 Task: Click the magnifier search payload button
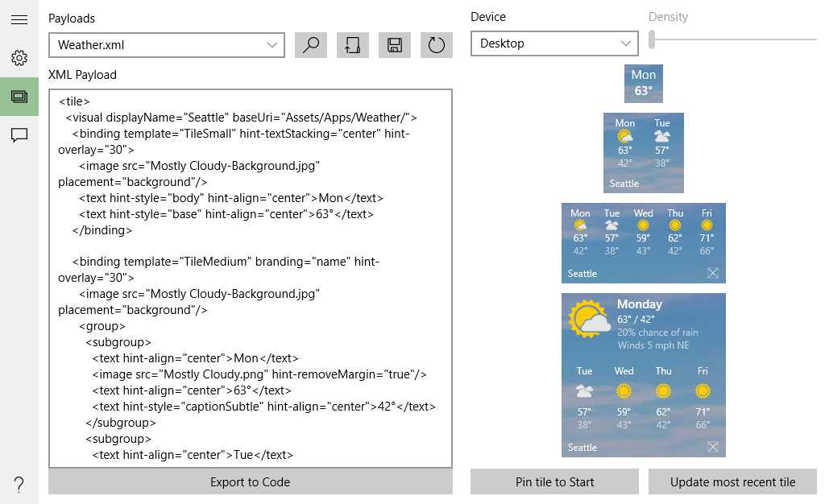point(310,45)
